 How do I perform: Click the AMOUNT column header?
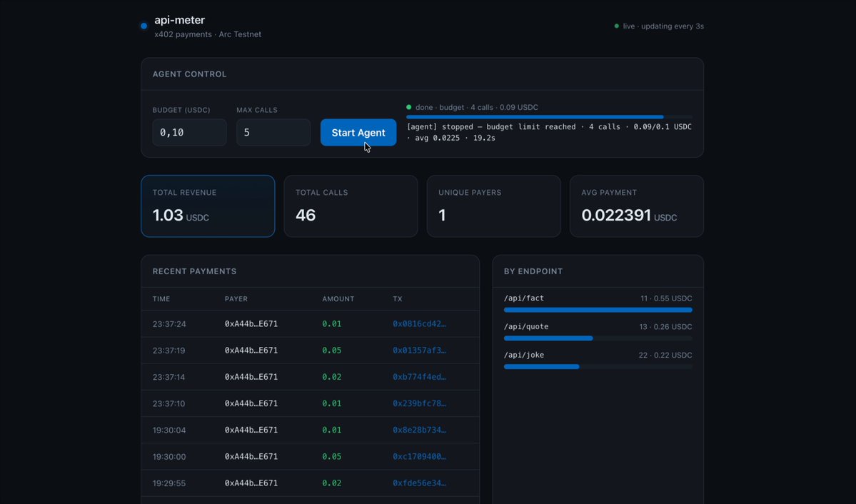pos(338,299)
